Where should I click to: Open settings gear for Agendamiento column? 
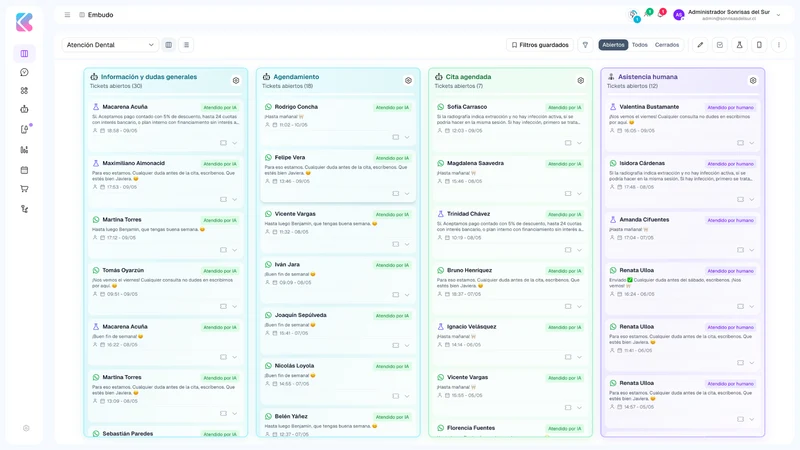408,81
